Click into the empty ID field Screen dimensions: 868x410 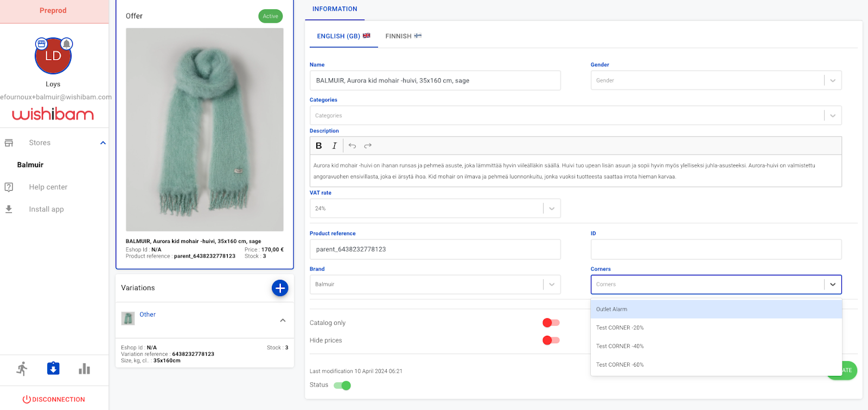pos(716,249)
